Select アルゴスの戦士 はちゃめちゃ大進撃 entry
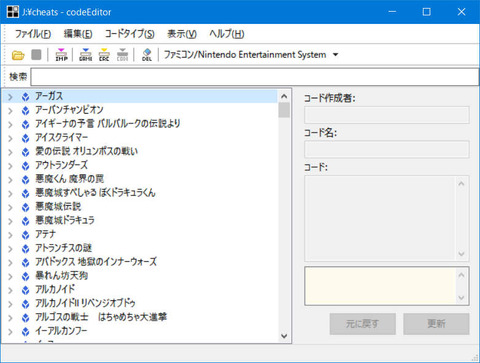The width and height of the screenshot is (480, 363). point(101,317)
